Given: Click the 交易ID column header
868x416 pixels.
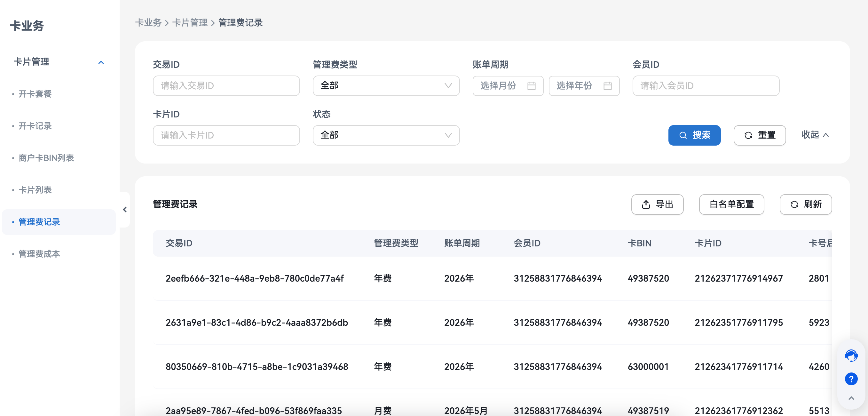Looking at the screenshot, I should (178, 243).
